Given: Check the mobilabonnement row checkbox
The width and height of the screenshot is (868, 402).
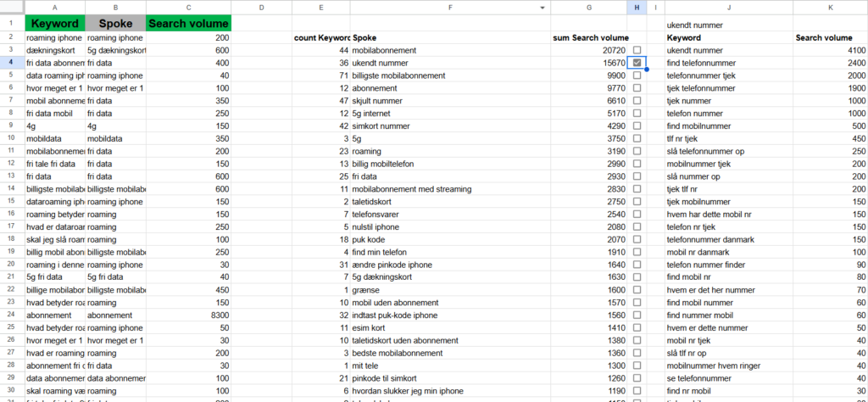Looking at the screenshot, I should (637, 50).
